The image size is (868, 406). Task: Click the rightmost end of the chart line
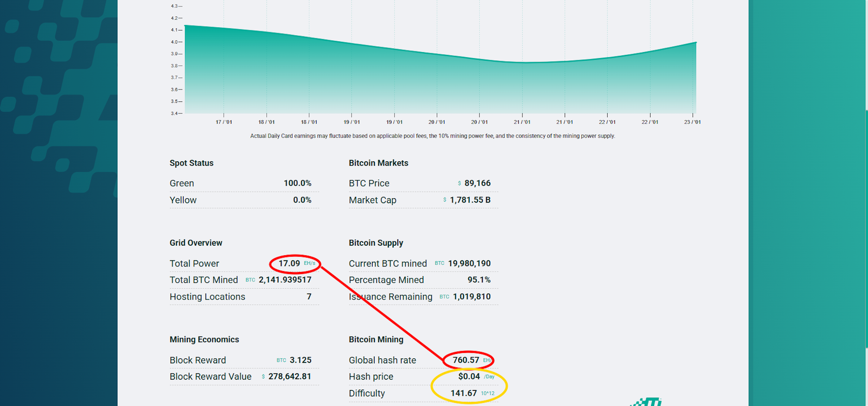695,42
